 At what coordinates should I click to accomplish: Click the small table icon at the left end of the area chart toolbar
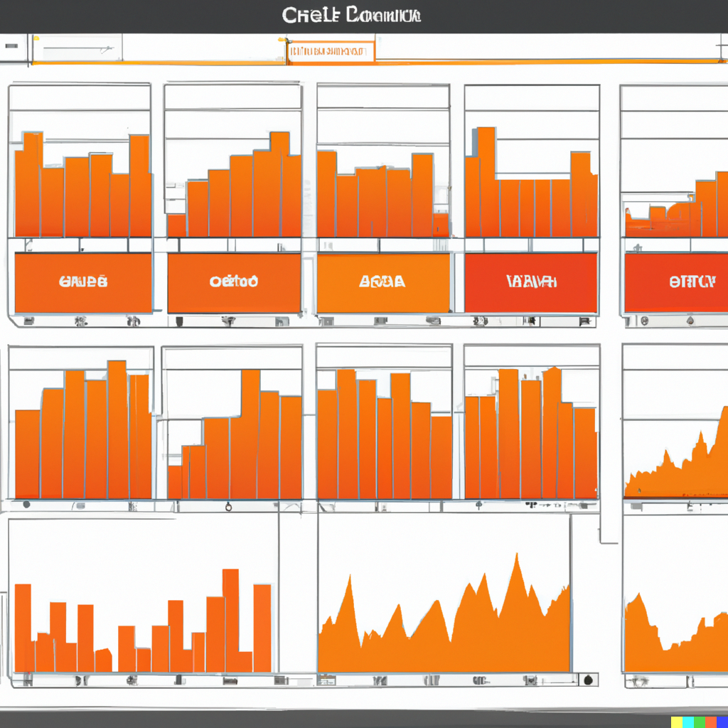point(326,680)
